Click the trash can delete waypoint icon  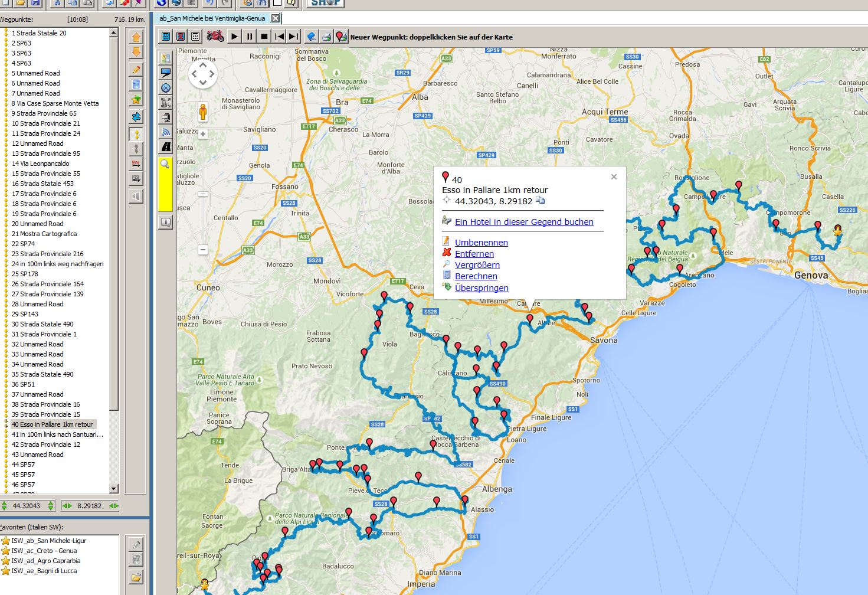136,84
